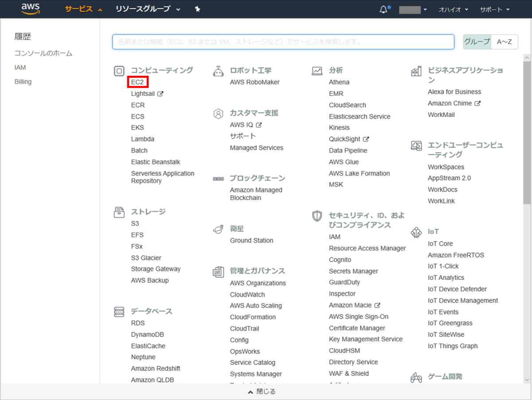Click the ビジネスアプリケーション category icon
Image resolution: width=532 pixels, height=400 pixels.
[x=416, y=71]
